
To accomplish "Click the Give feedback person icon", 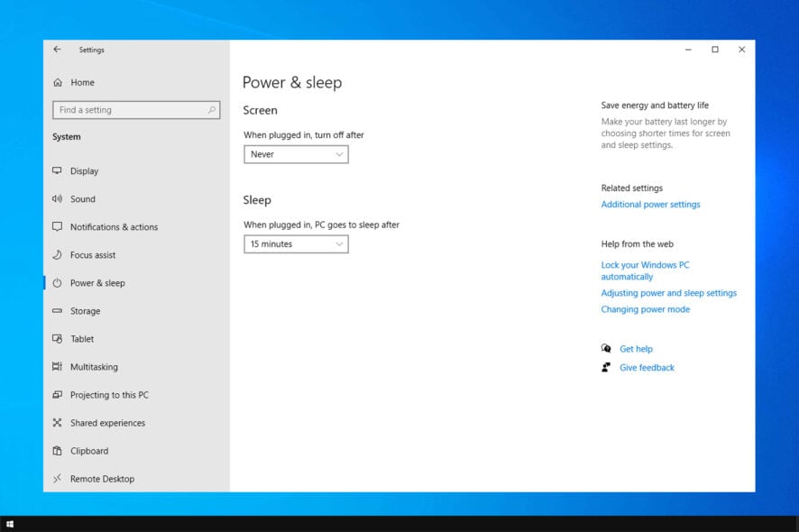I will (606, 367).
